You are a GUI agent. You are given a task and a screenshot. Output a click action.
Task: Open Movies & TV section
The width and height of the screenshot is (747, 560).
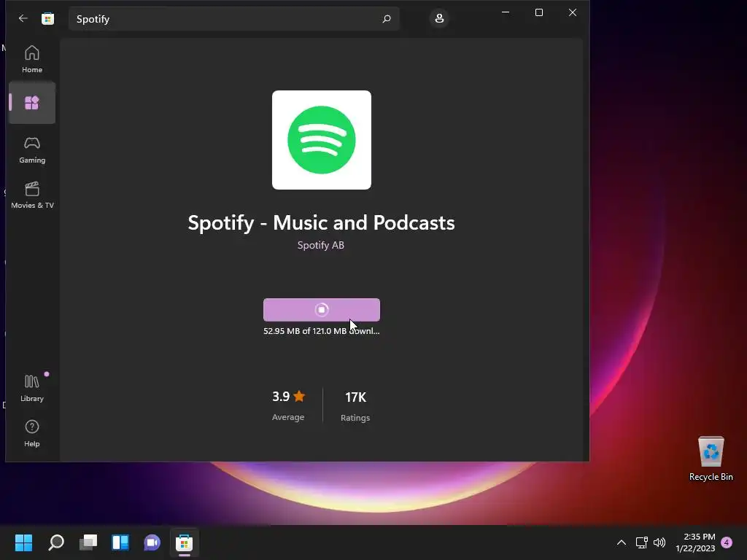pyautogui.click(x=32, y=195)
